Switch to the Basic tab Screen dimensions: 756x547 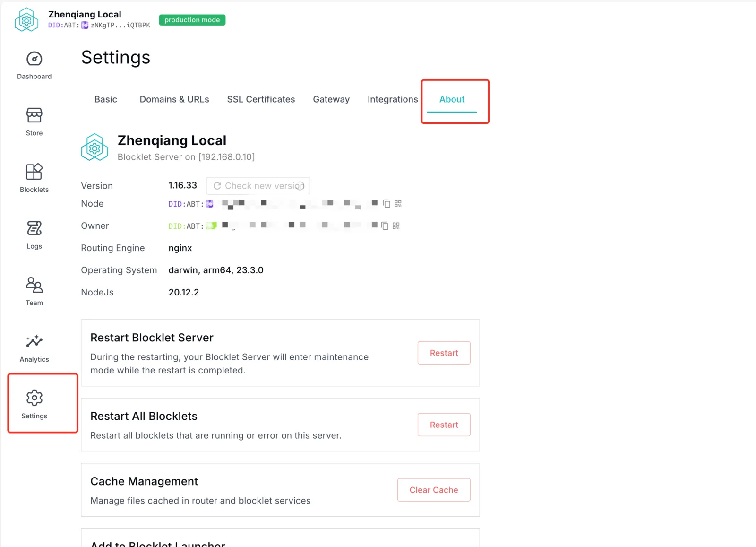coord(106,99)
